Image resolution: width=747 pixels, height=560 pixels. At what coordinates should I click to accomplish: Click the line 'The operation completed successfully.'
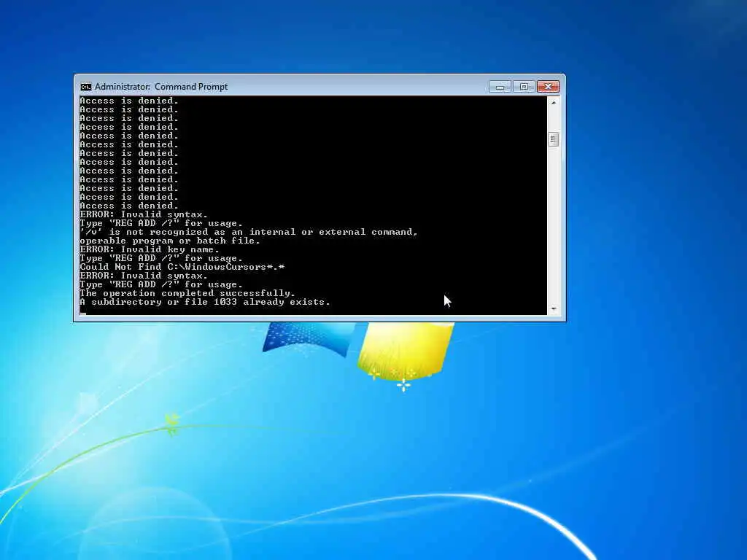(x=187, y=293)
